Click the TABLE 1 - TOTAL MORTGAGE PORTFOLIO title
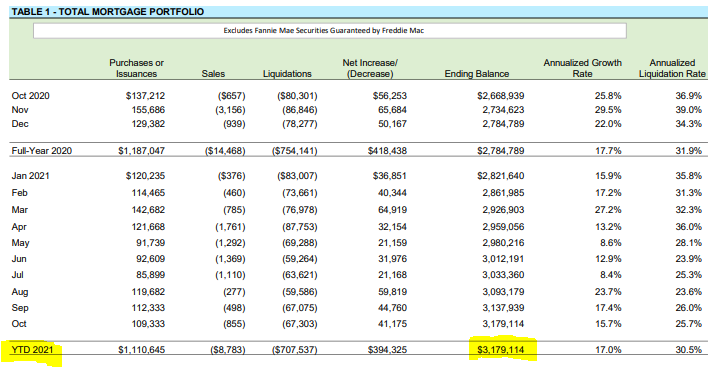The height and width of the screenshot is (368, 715). point(108,12)
